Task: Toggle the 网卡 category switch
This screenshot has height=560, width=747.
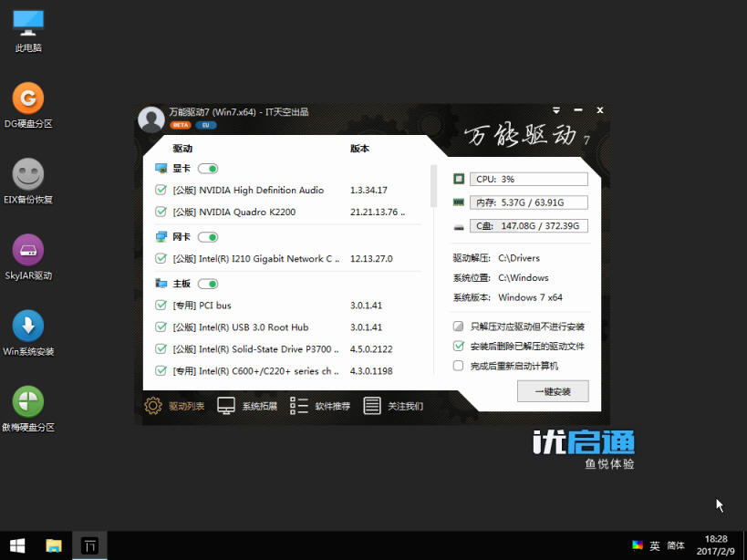Action: (208, 237)
